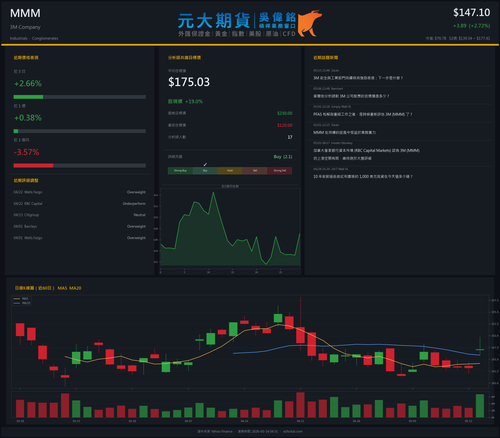Click the +2.66% performance value
Viewport: 500px width, 438px height.
click(x=28, y=83)
